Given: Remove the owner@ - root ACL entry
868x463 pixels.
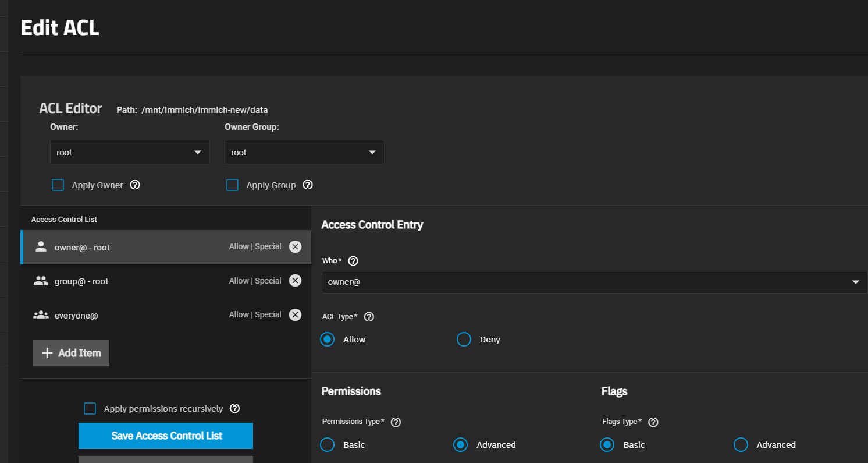Looking at the screenshot, I should coord(296,247).
